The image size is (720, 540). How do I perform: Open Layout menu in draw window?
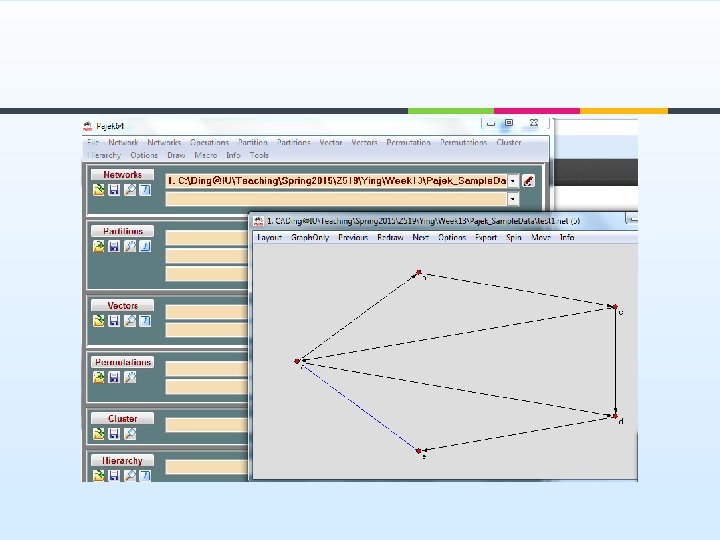coord(269,237)
